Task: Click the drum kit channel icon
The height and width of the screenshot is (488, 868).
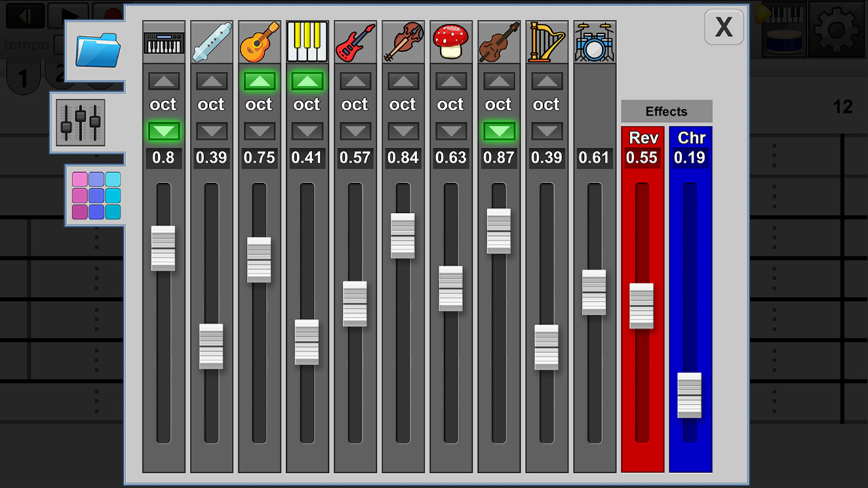Action: coord(595,41)
